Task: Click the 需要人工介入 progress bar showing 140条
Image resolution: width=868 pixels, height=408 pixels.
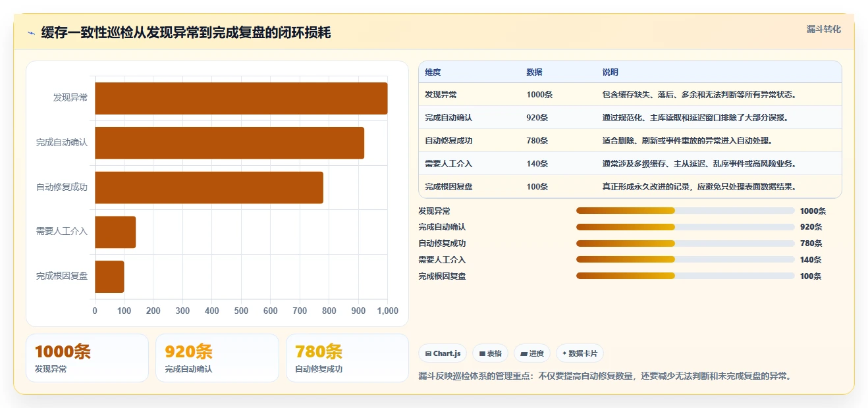Action: [686, 260]
